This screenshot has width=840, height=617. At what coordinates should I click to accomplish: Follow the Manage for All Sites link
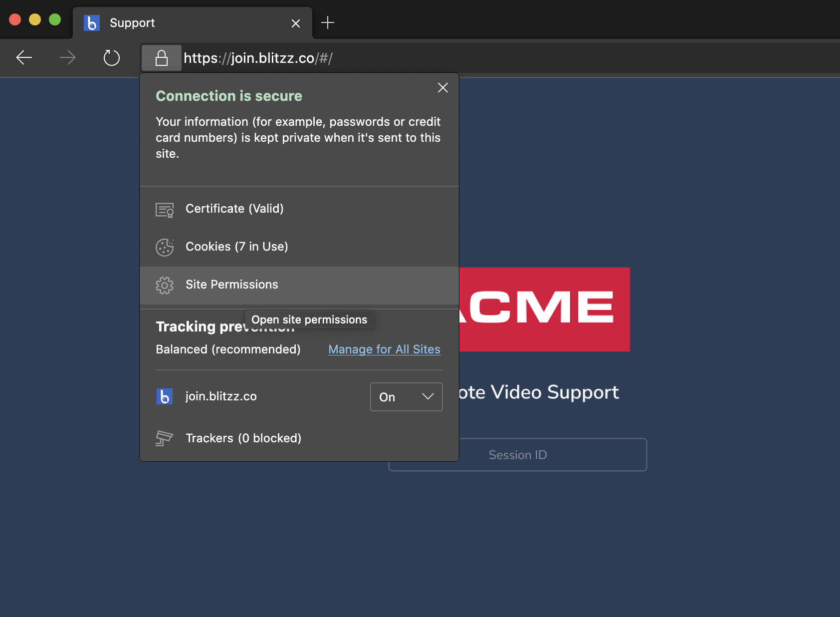coord(384,349)
